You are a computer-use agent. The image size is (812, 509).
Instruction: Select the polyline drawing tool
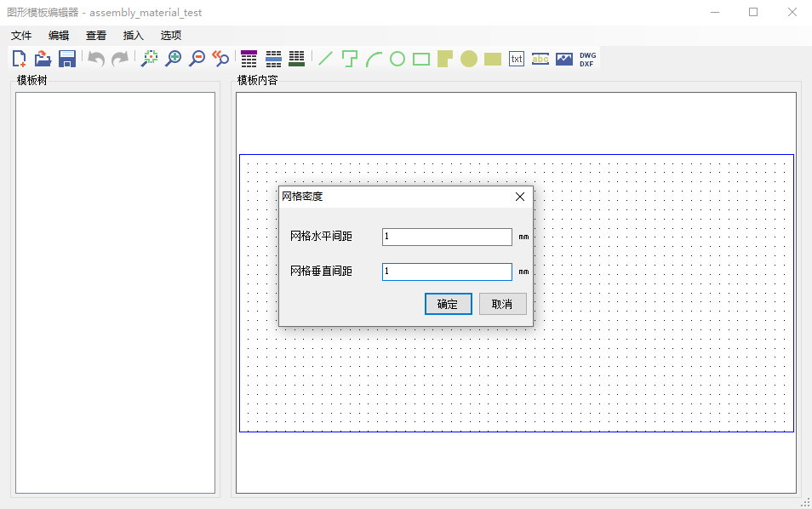point(350,59)
